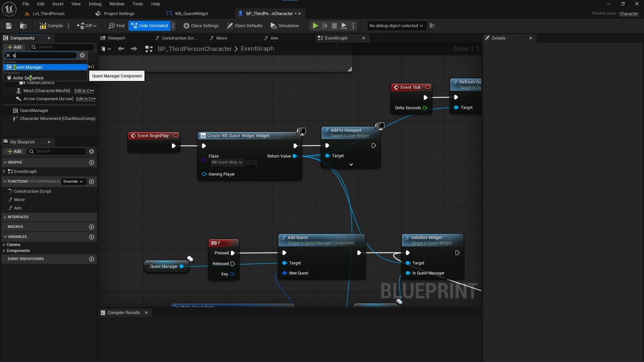This screenshot has height=362, width=644.
Task: Click Edit in C++ link for Mesh
Action: click(x=85, y=91)
